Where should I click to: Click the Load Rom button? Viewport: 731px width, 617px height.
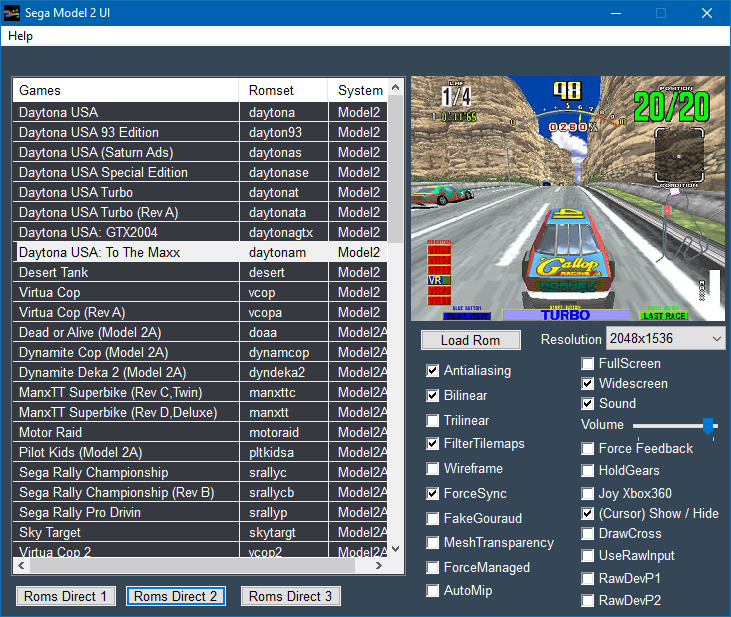pos(470,340)
